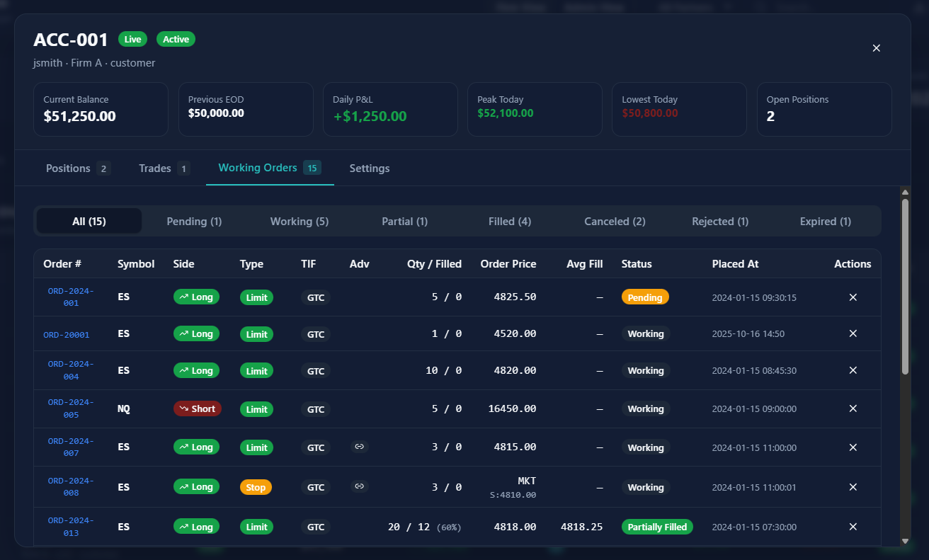
Task: Show only Working (5) orders
Action: point(300,222)
